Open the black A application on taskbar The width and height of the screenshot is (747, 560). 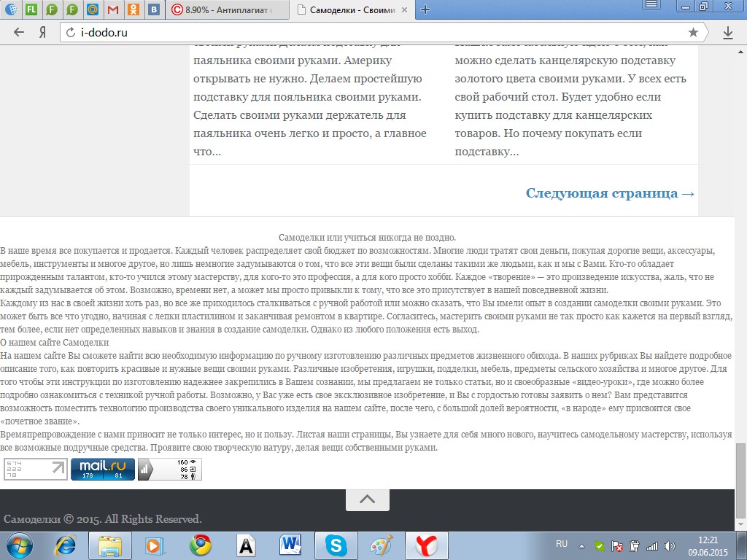click(x=246, y=545)
